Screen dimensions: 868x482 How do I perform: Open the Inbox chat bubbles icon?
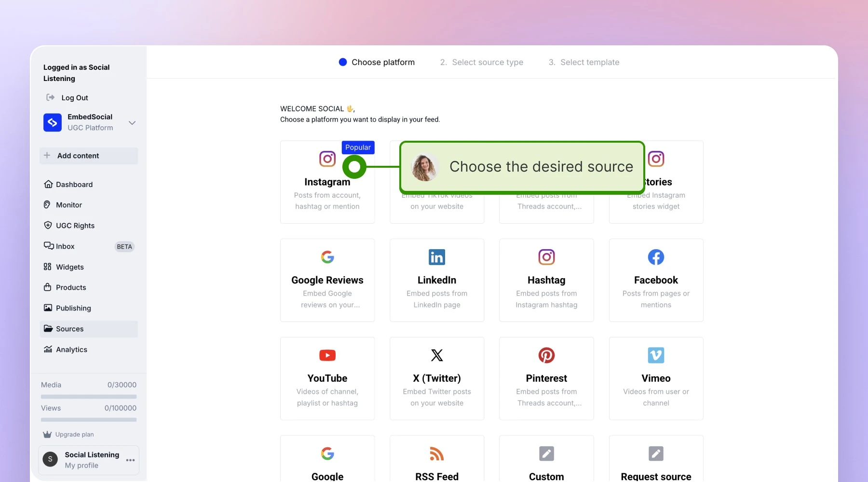point(49,246)
